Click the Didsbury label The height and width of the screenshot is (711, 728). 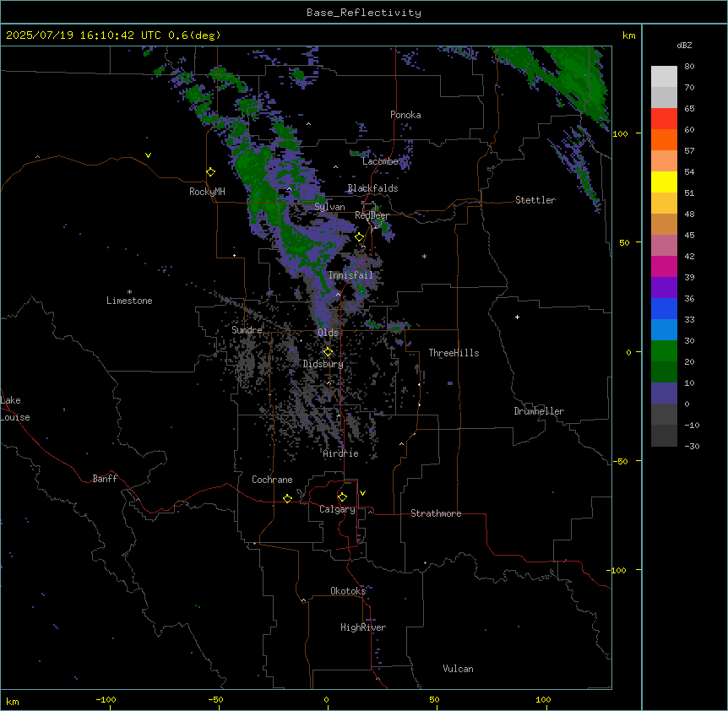tap(323, 364)
